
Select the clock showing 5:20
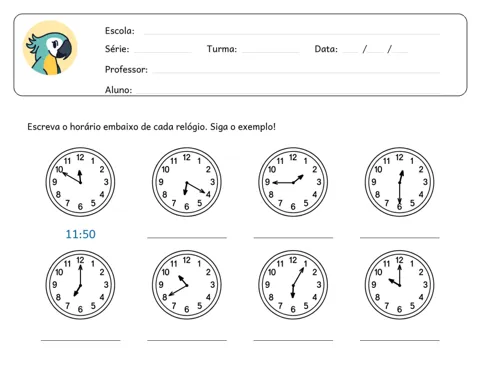pyautogui.click(x=187, y=182)
